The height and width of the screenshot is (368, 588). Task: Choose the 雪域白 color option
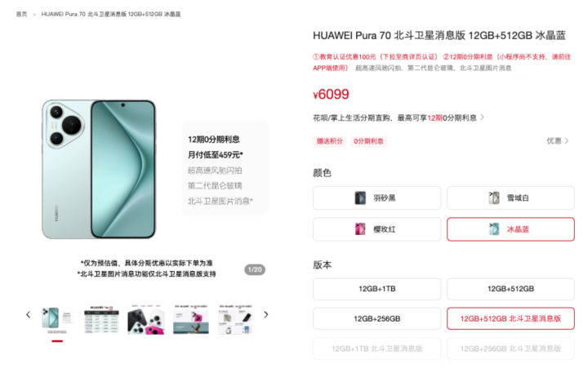coord(510,197)
